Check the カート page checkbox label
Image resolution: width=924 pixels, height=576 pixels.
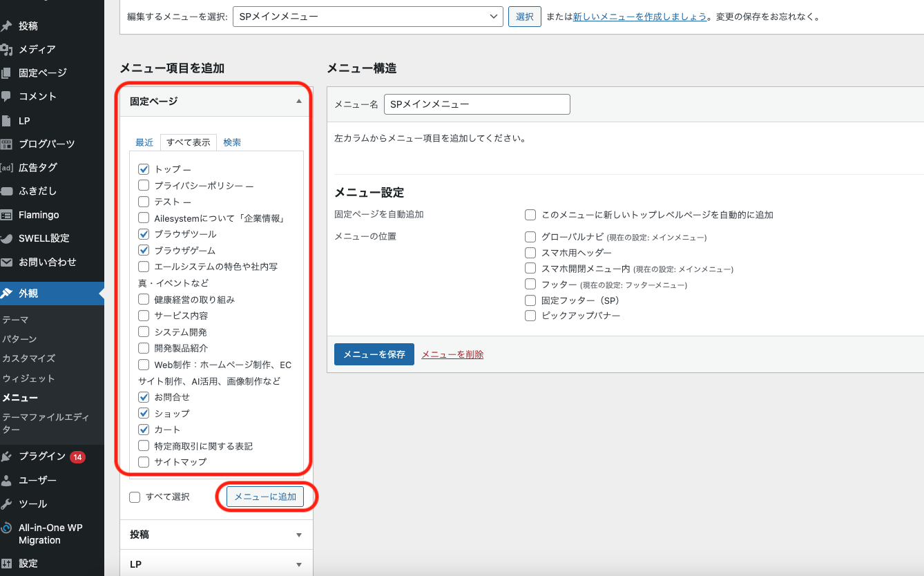(x=167, y=430)
